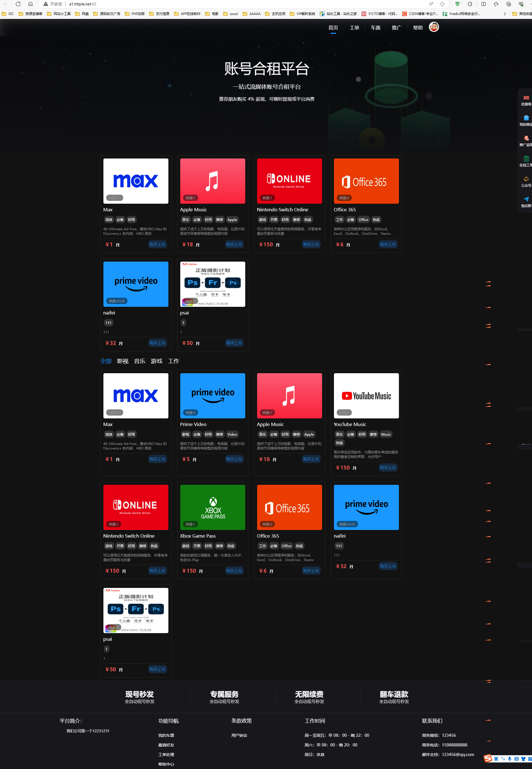Click the microphone icon on IME bar
This screenshot has width=532, height=769.
pos(510,759)
